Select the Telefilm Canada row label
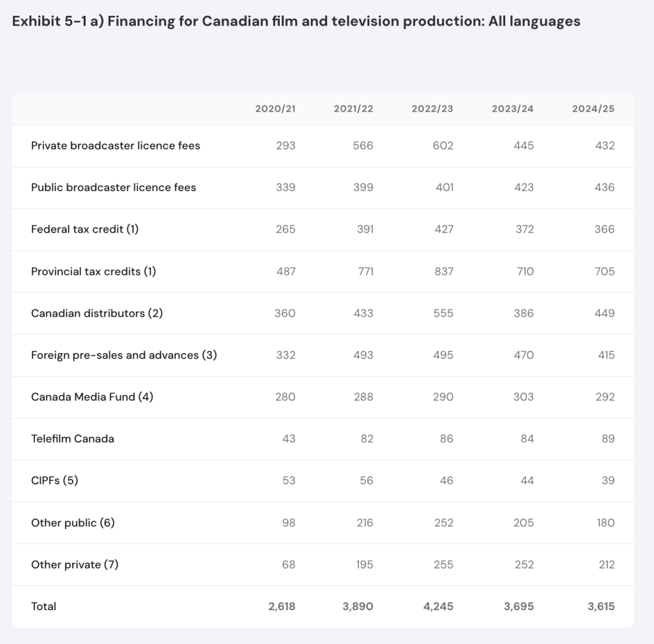 (x=73, y=439)
